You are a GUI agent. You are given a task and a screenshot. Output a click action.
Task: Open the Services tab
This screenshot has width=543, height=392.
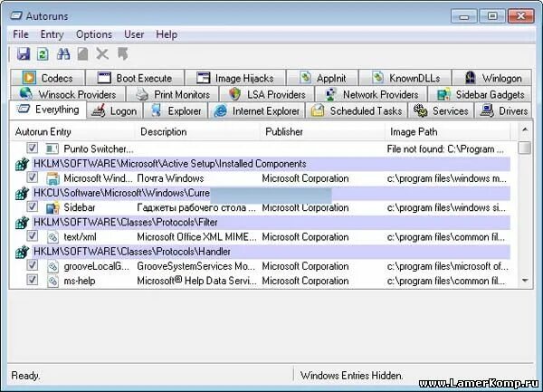pyautogui.click(x=441, y=110)
